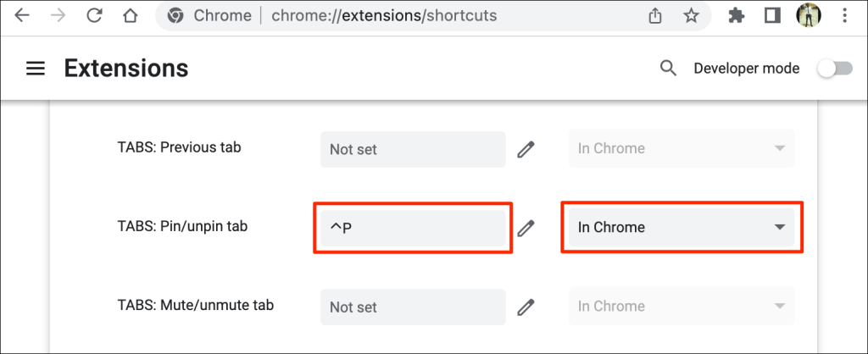Image resolution: width=868 pixels, height=354 pixels.
Task: Go to the Chrome home page
Action: click(x=130, y=15)
